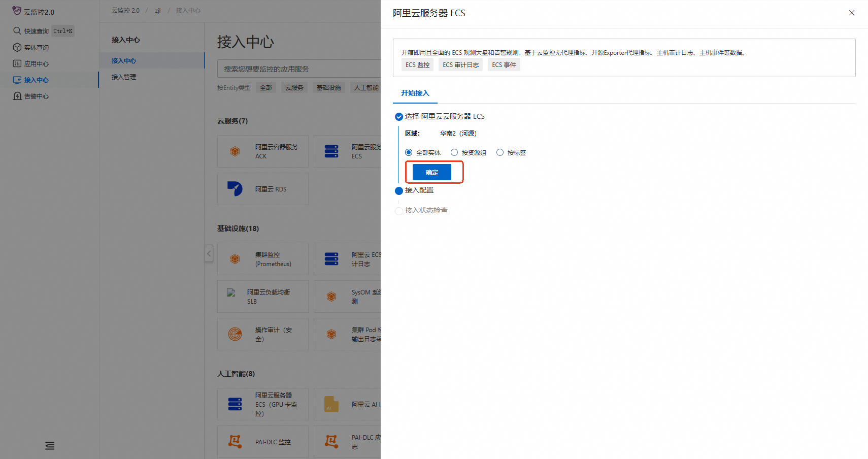The width and height of the screenshot is (868, 459).
Task: Select the 按标签 radio option
Action: tap(500, 152)
